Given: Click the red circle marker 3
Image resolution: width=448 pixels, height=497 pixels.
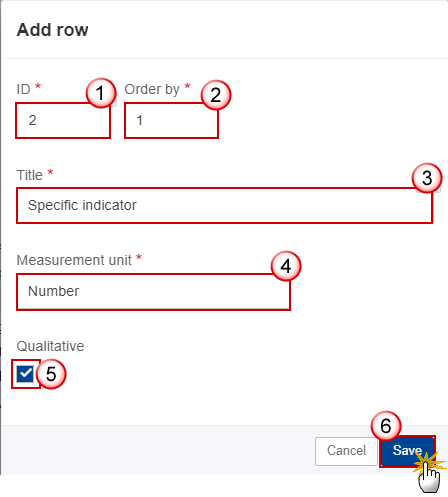Looking at the screenshot, I should [x=427, y=178].
